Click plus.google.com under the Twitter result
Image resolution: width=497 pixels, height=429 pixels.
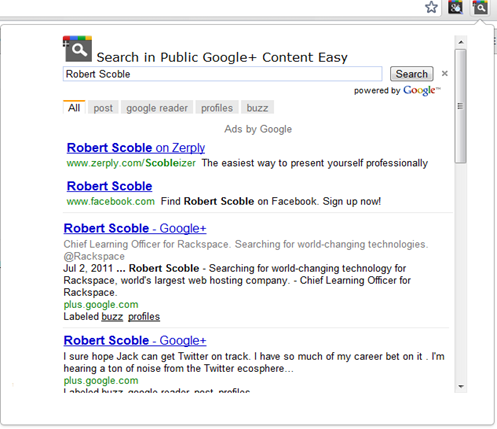point(101,380)
